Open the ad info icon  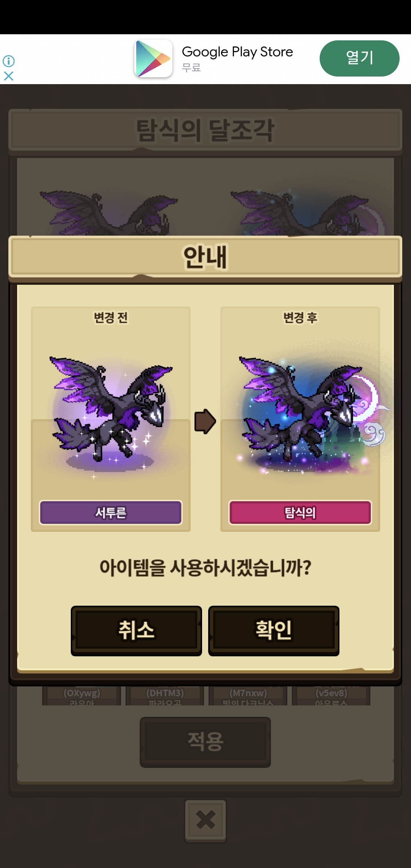[x=9, y=61]
